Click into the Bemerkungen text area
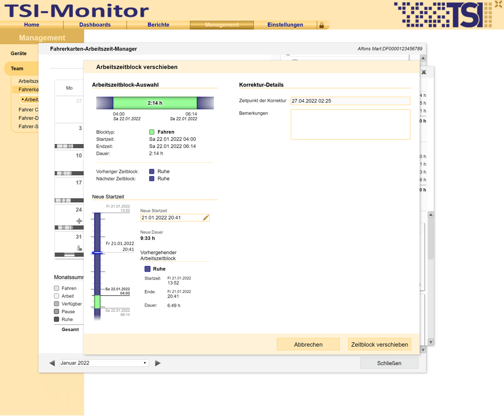This screenshot has width=504, height=420. pos(350,124)
